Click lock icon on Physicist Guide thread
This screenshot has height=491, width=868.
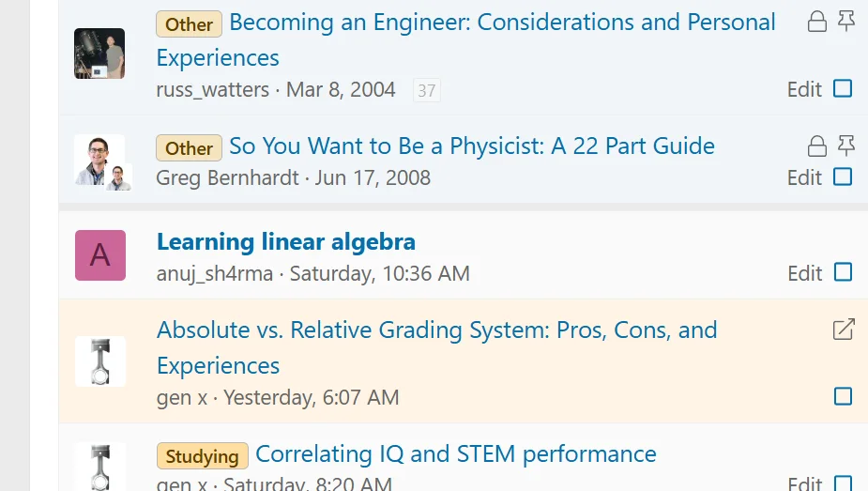pos(816,146)
